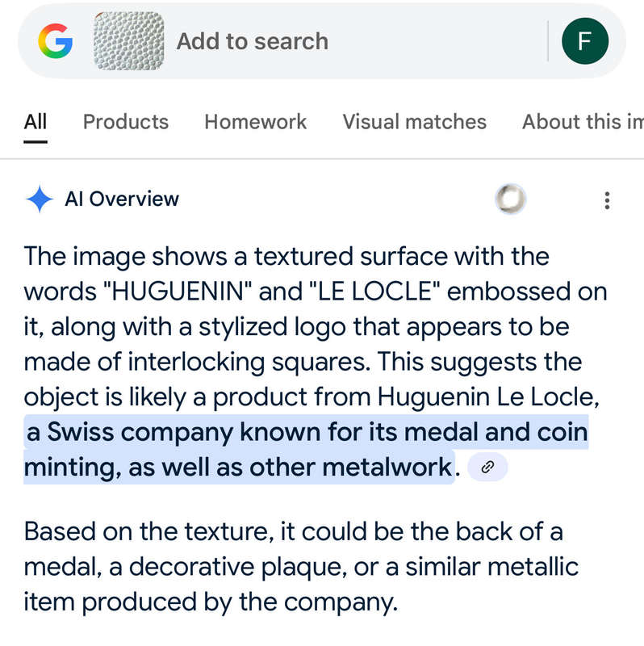The image size is (644, 646).
Task: Open the searched image thumbnail
Action: pyautogui.click(x=128, y=41)
